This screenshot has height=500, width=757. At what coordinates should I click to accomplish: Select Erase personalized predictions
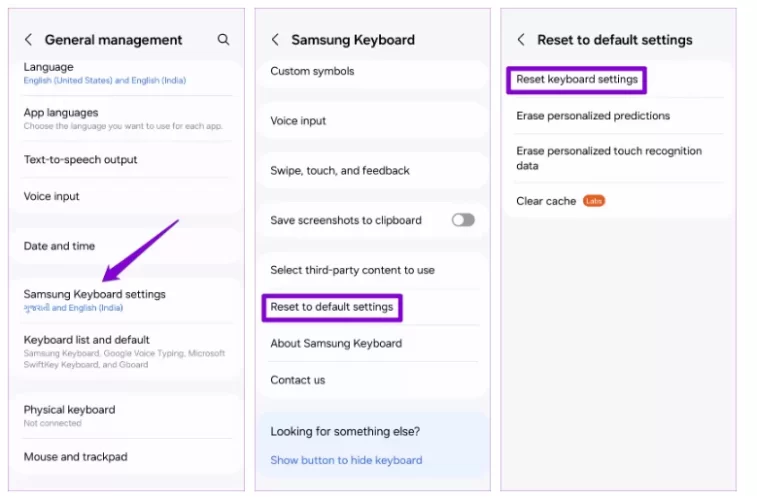click(x=593, y=116)
